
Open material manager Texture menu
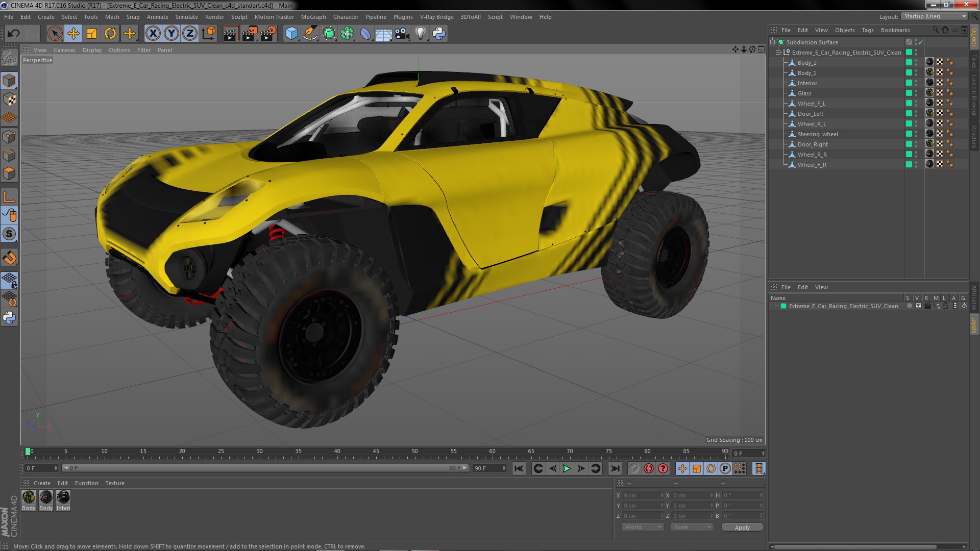point(115,483)
